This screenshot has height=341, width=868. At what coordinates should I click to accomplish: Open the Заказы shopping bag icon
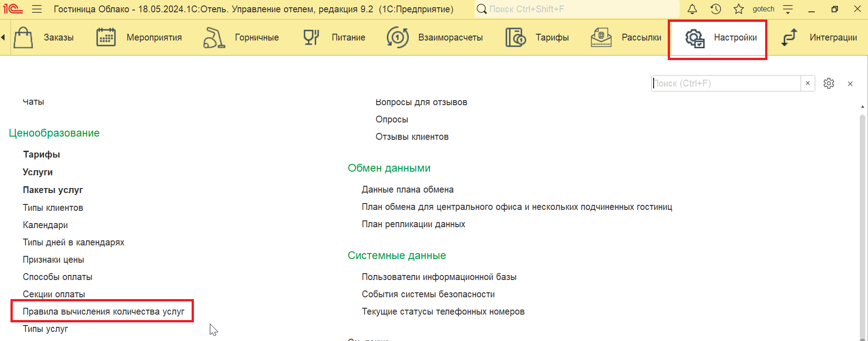(x=23, y=37)
